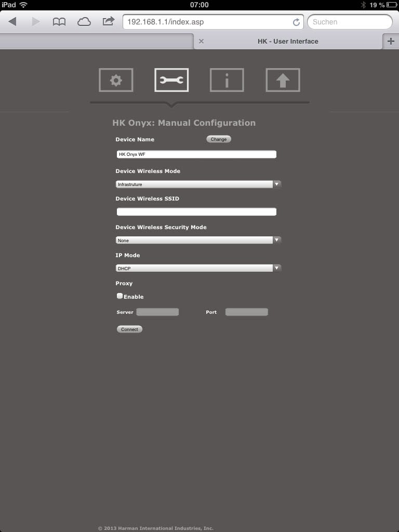The image size is (399, 532).
Task: Open the gear settings section
Action: pyautogui.click(x=116, y=80)
